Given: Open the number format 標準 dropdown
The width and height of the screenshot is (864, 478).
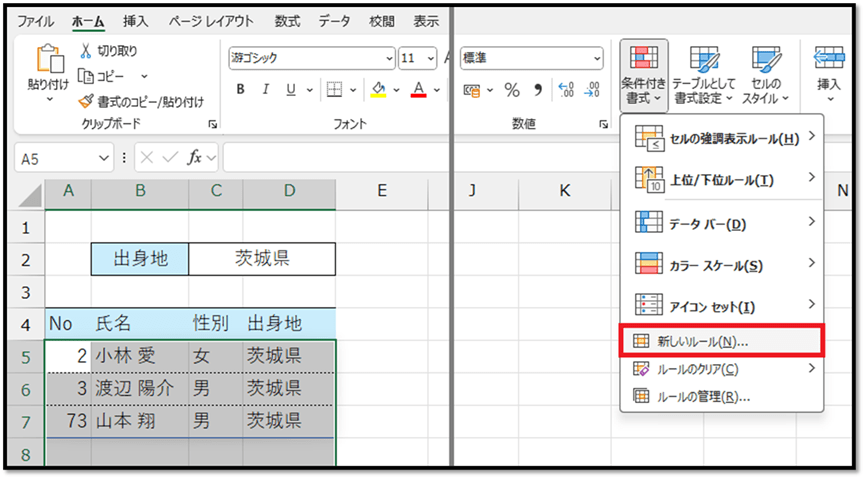Looking at the screenshot, I should (597, 58).
